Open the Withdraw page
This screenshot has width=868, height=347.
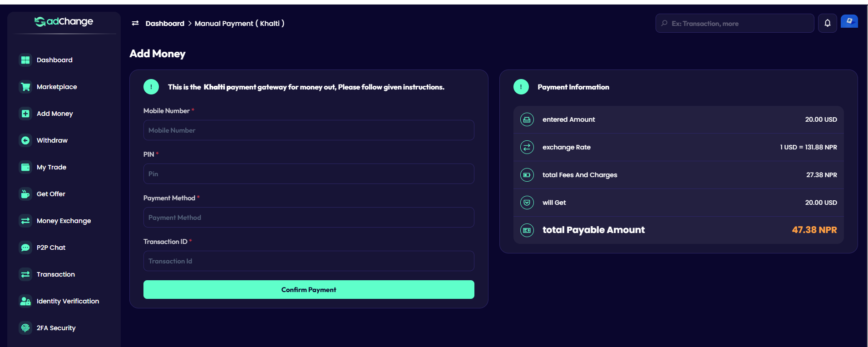point(52,140)
